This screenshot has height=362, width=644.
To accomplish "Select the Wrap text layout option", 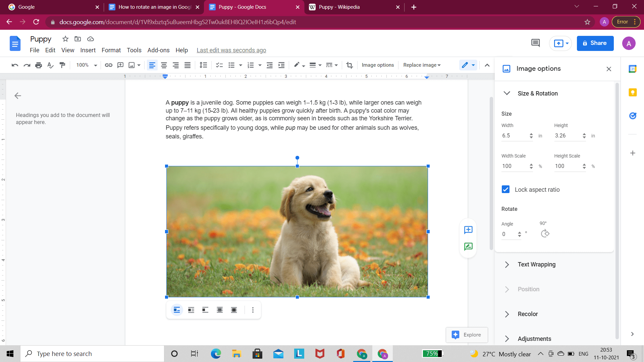I will (191, 310).
